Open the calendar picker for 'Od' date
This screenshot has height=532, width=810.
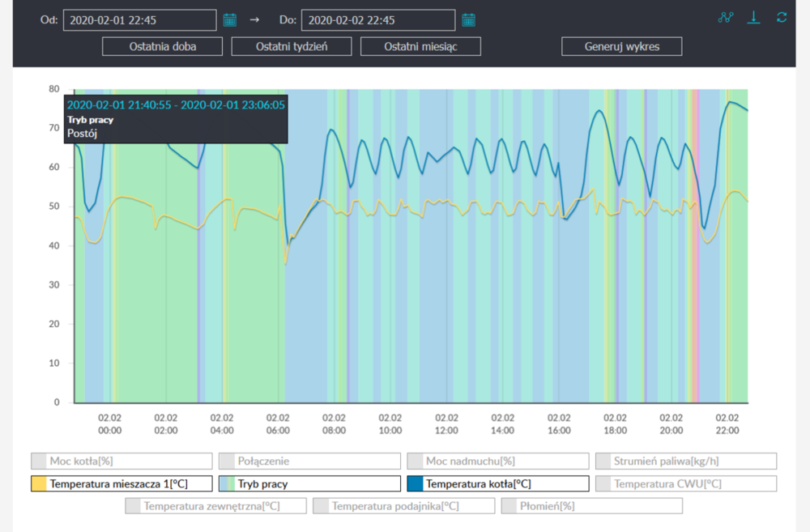point(230,19)
